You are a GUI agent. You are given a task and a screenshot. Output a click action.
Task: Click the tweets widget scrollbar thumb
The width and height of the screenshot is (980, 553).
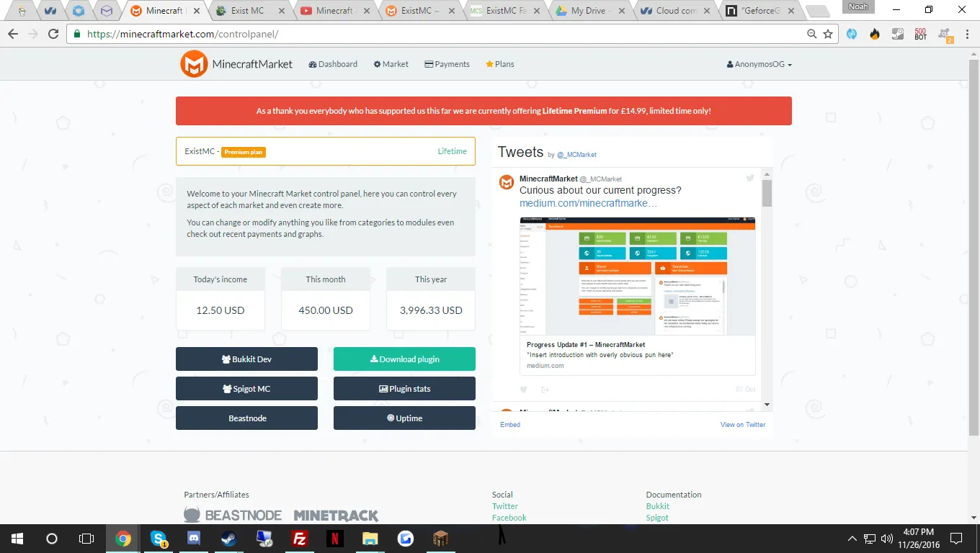coord(767,193)
